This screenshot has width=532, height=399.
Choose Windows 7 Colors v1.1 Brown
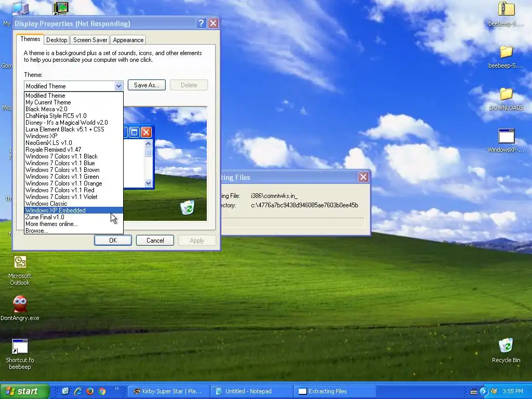74,170
